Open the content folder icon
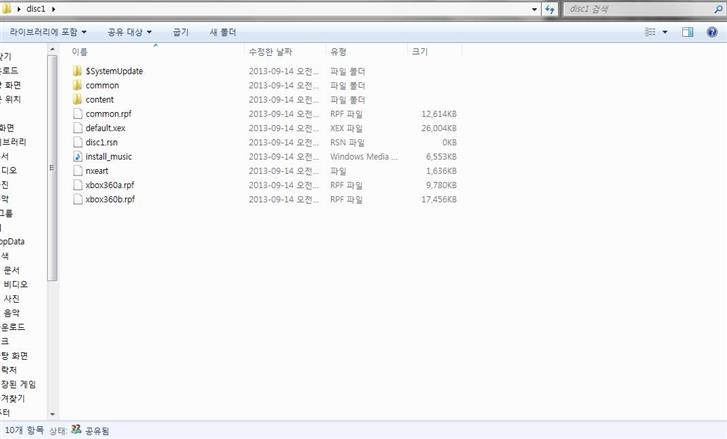727x439 pixels. point(77,99)
